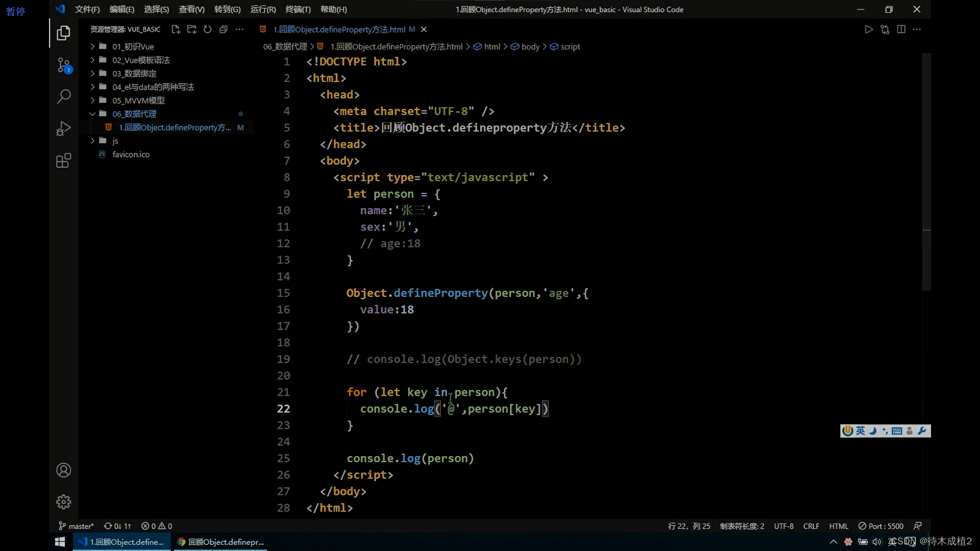Click Live Server Port: 5500
The width and height of the screenshot is (980, 551).
point(881,526)
